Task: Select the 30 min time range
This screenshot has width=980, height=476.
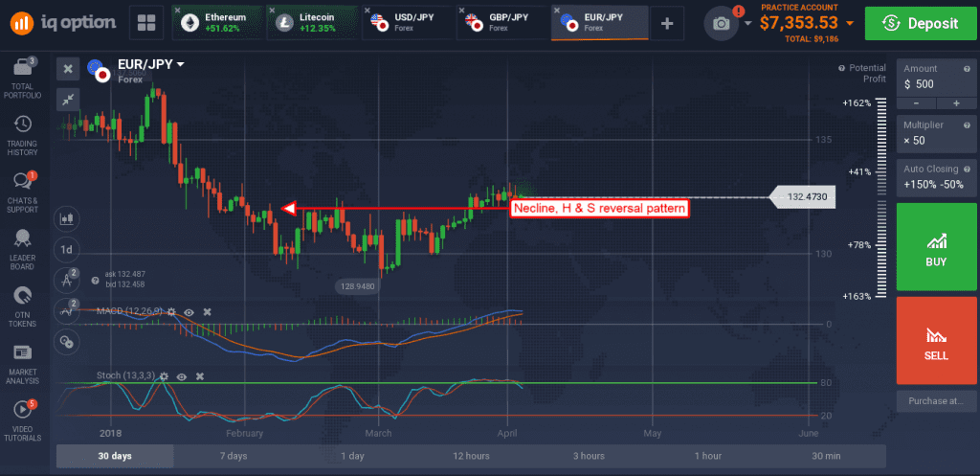Action: pos(825,456)
